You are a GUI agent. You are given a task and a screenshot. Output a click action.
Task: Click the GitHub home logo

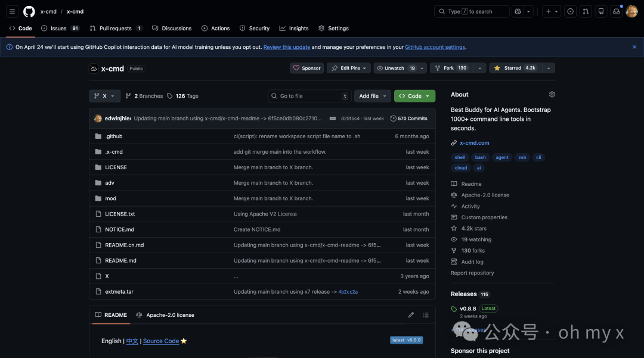coord(29,11)
